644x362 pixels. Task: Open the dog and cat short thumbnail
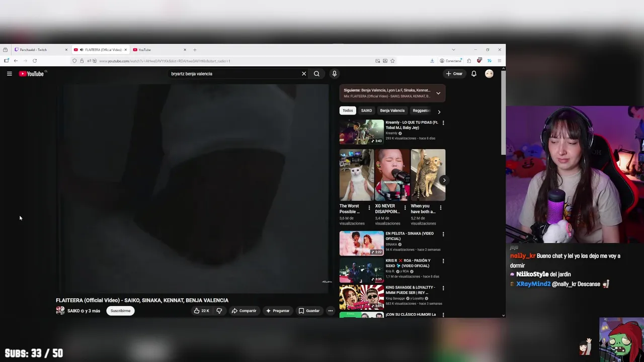(428, 175)
